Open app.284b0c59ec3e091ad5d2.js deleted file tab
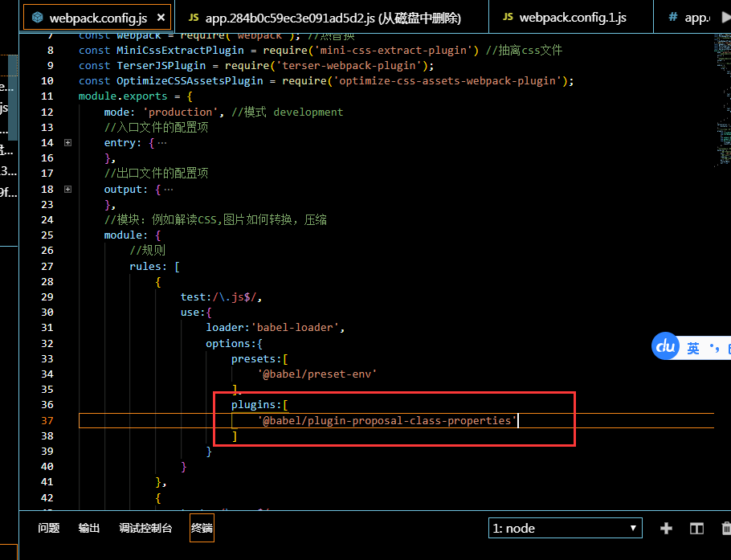731x560 pixels. tap(332, 18)
